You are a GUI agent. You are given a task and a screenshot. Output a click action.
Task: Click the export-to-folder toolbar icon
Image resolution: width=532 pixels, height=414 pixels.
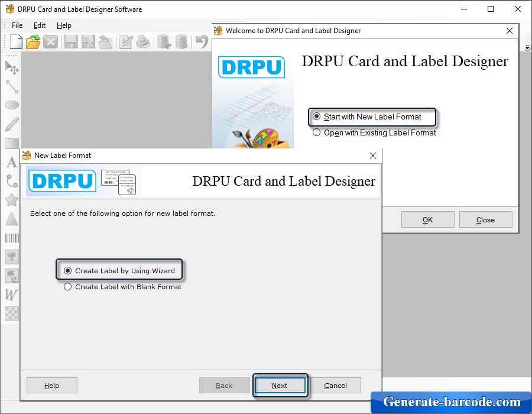tap(106, 42)
